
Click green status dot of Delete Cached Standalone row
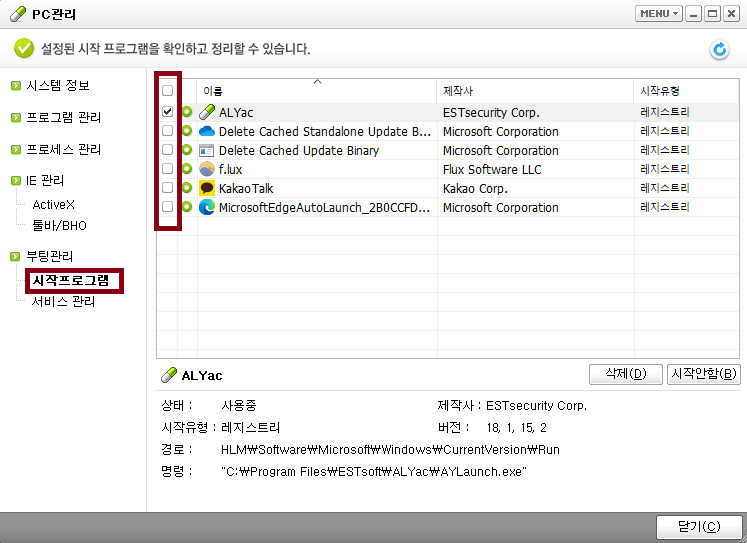(187, 131)
